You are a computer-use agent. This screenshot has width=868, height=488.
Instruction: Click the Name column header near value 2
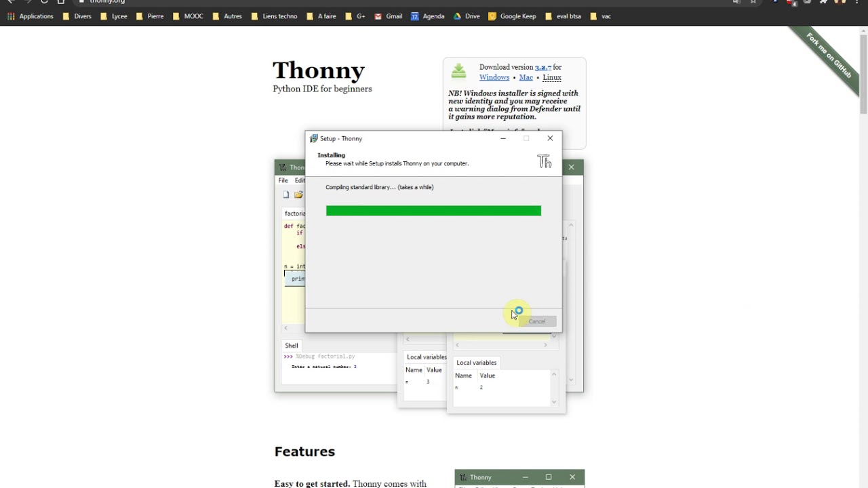point(463,375)
